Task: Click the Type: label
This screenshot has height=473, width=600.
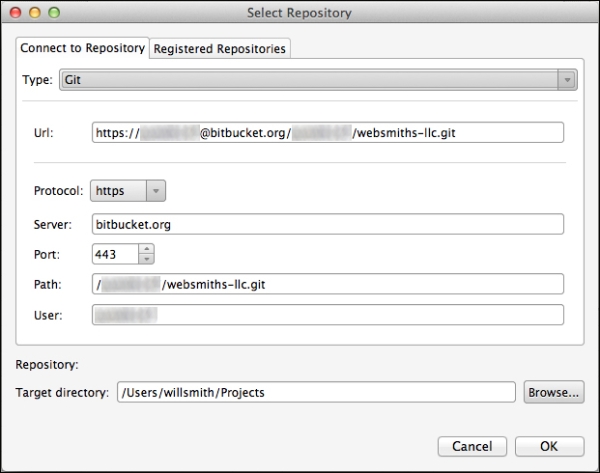Action: tap(38, 80)
